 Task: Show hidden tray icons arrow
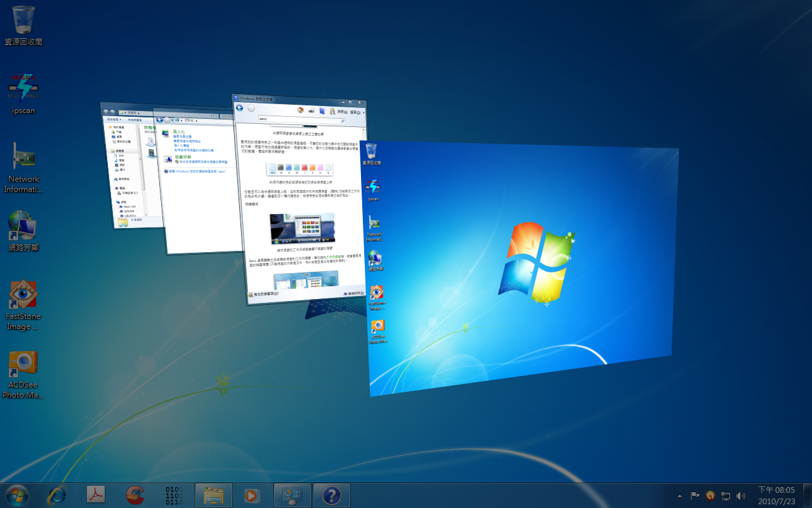(680, 495)
